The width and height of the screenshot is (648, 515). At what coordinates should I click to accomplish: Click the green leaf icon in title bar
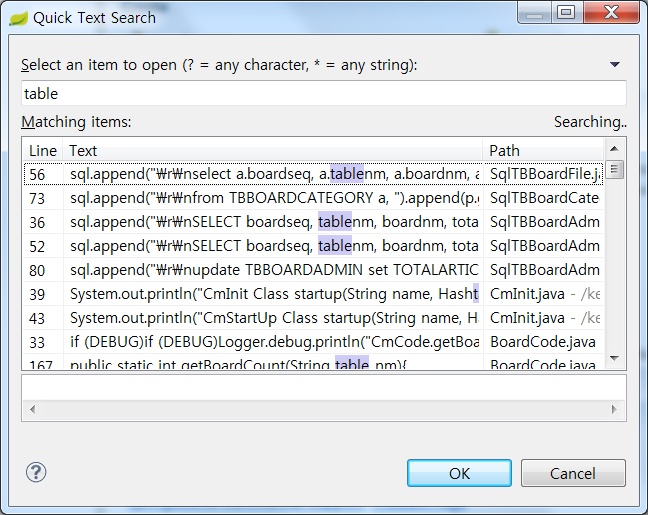[x=18, y=17]
